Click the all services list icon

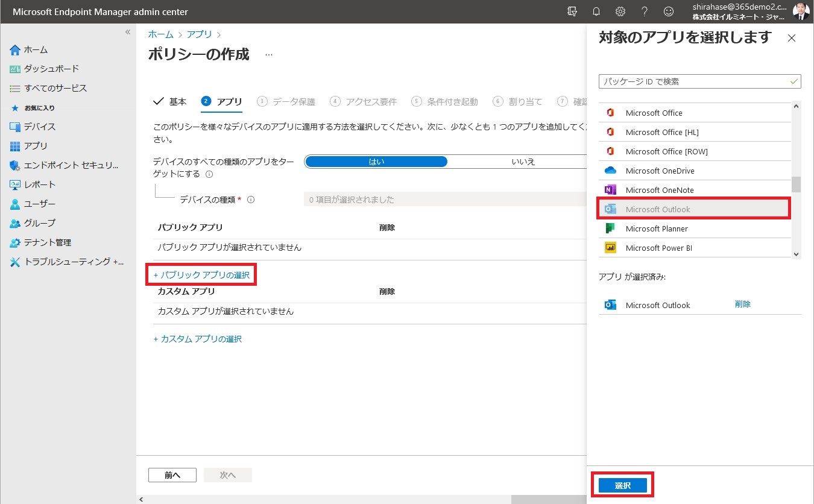[15, 88]
